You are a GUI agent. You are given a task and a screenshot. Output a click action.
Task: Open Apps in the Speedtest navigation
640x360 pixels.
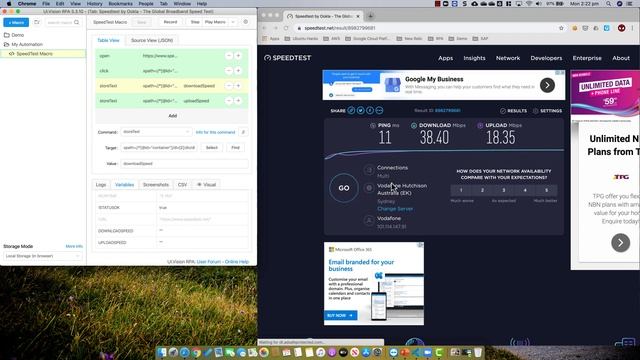pyautogui.click(x=445, y=58)
